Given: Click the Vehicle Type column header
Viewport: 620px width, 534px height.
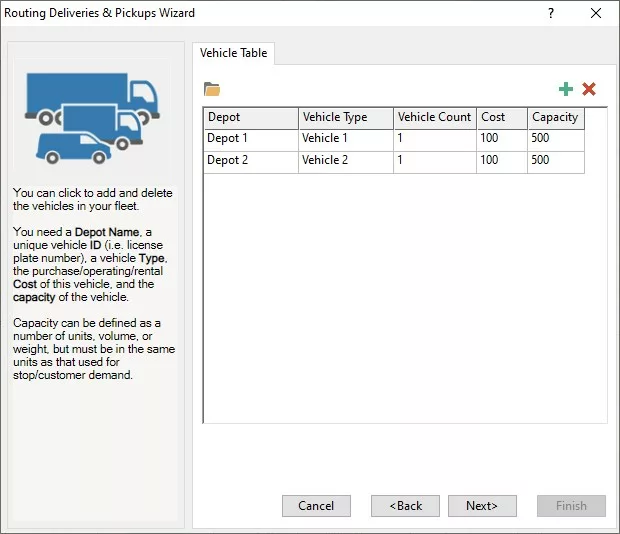Looking at the screenshot, I should point(345,118).
